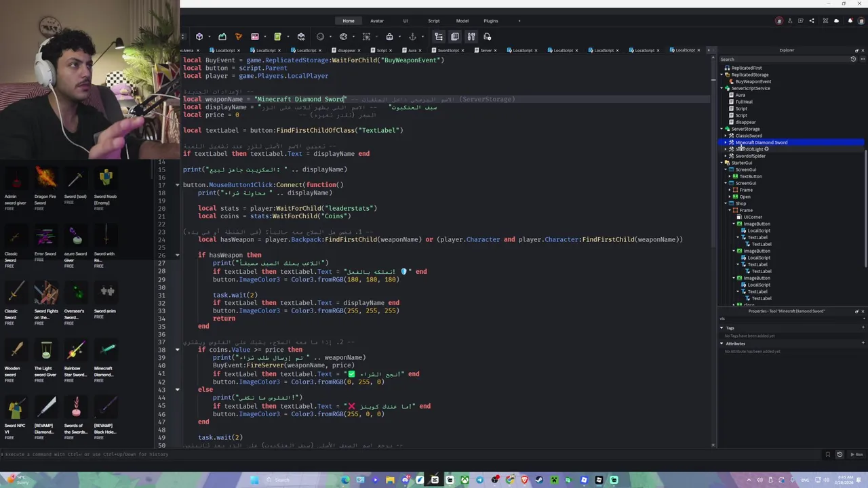The width and height of the screenshot is (868, 488).
Task: Open the Home ribbon tab
Action: [x=349, y=21]
